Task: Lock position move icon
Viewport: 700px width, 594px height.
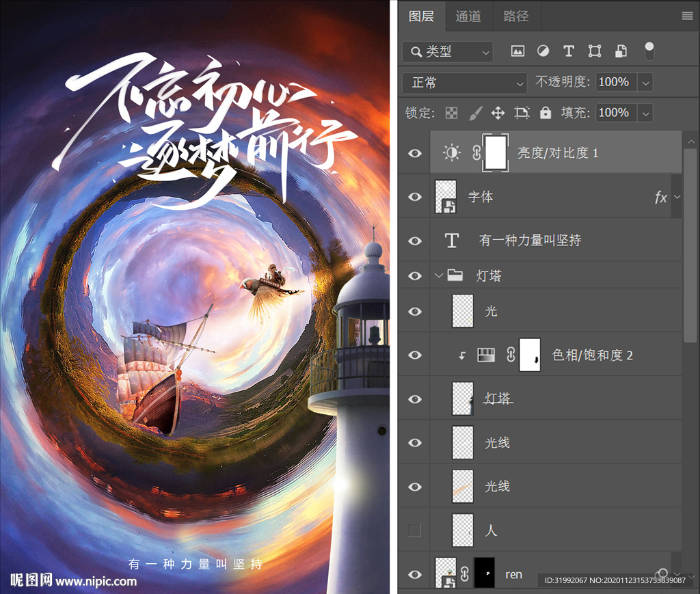Action: (x=498, y=113)
